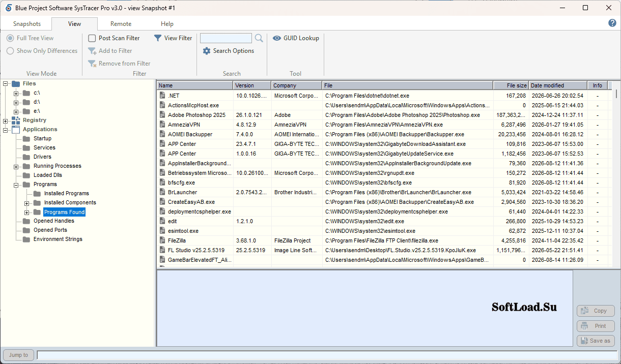The width and height of the screenshot is (621, 364).
Task: Click the help question mark icon
Action: 612,23
